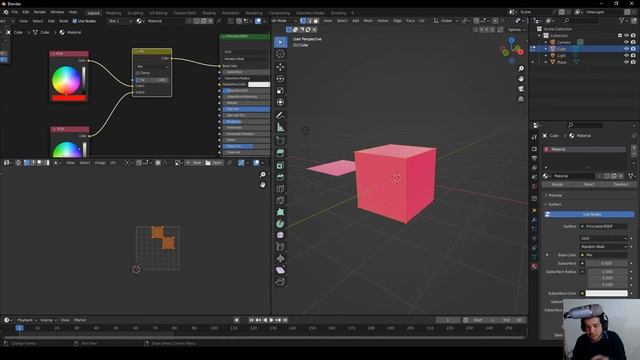
Task: Select the Add Cube tool
Action: coord(280,140)
